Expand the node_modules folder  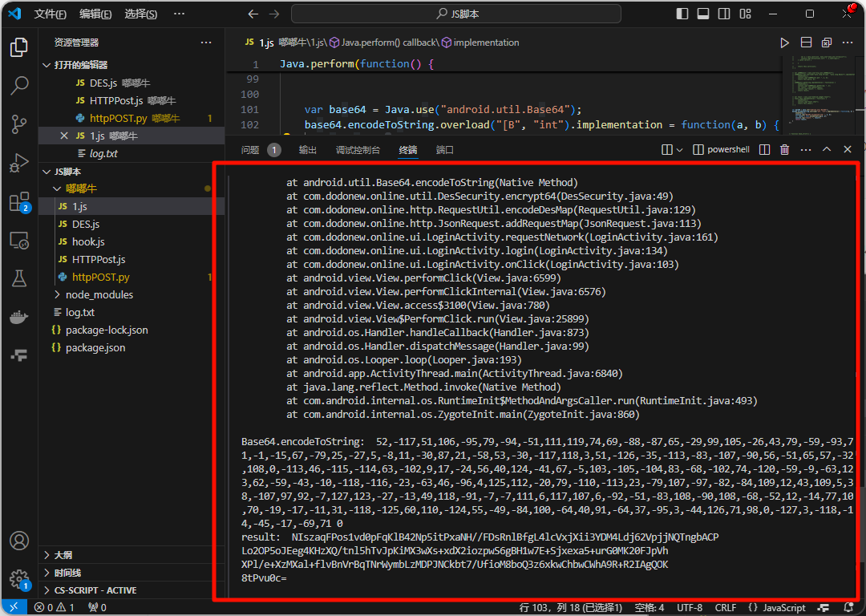[x=99, y=294]
